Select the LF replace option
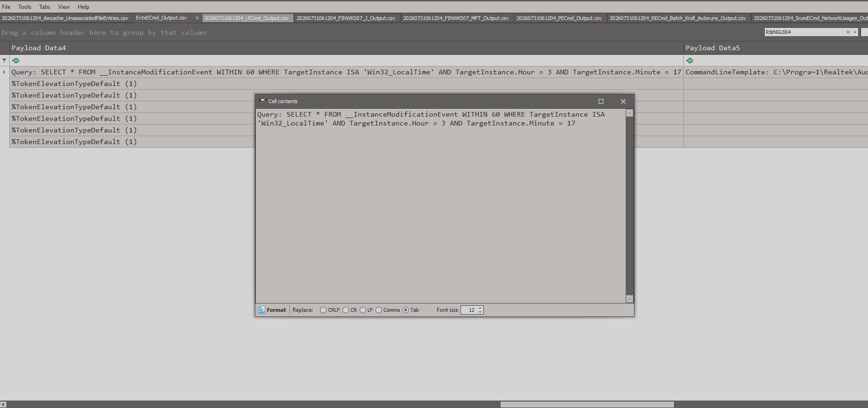This screenshot has width=868, height=408. point(363,310)
